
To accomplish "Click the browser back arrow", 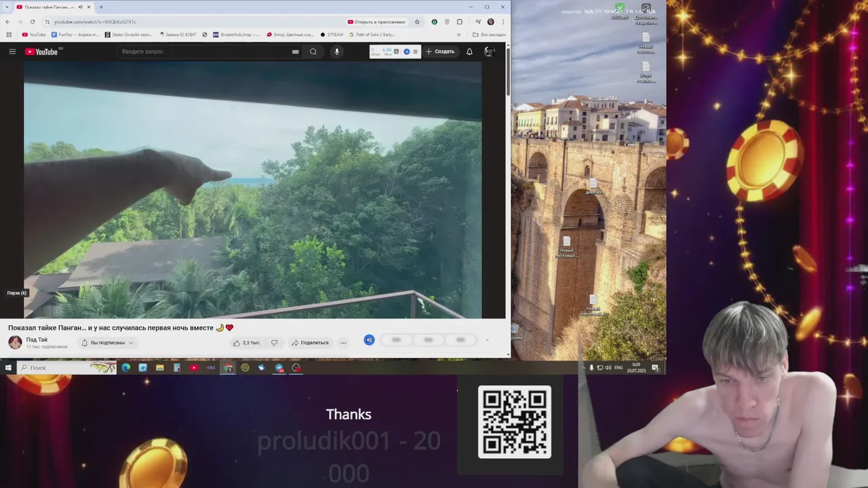I will click(7, 22).
